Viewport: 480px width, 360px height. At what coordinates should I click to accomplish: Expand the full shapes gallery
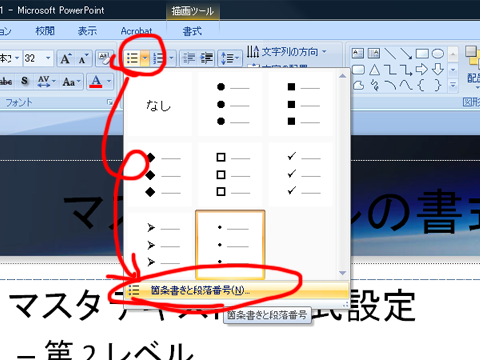[x=453, y=85]
